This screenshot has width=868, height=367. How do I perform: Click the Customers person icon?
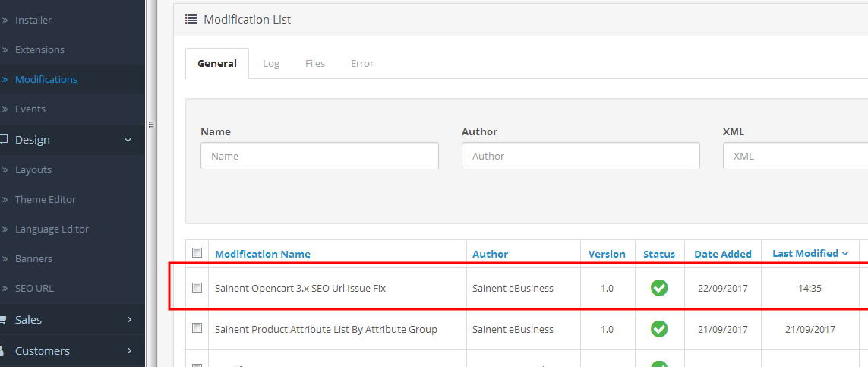[x=3, y=350]
